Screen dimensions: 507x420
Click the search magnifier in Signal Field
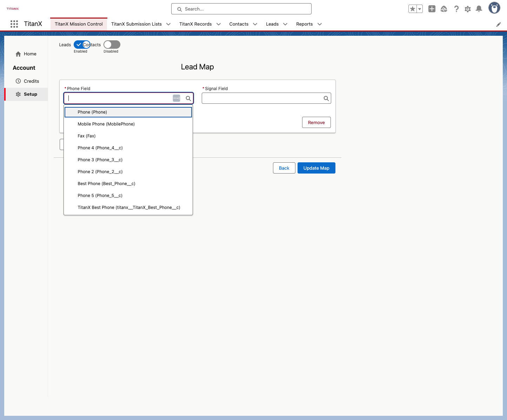click(326, 99)
